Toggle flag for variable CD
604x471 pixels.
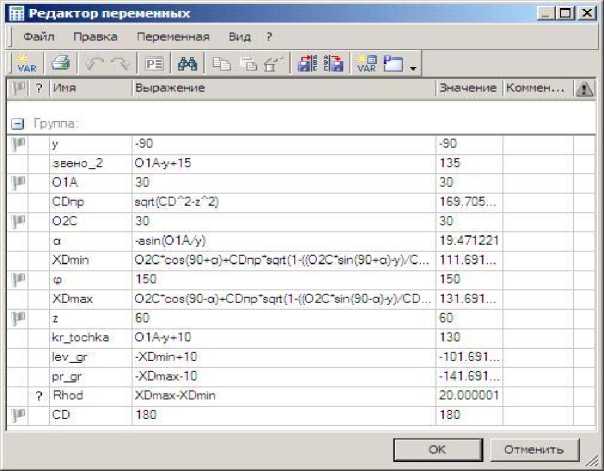pos(18,415)
